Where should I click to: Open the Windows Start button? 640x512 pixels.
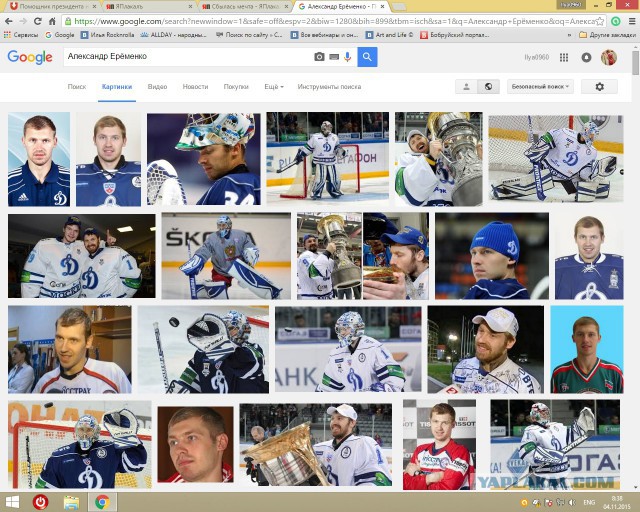pyautogui.click(x=12, y=502)
